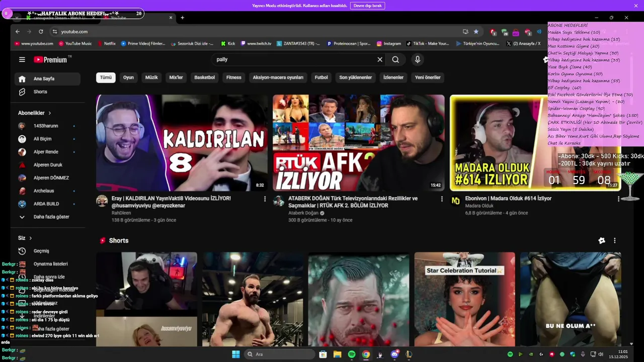Bookmark the page with the star icon
644x362 pixels.
(x=476, y=32)
